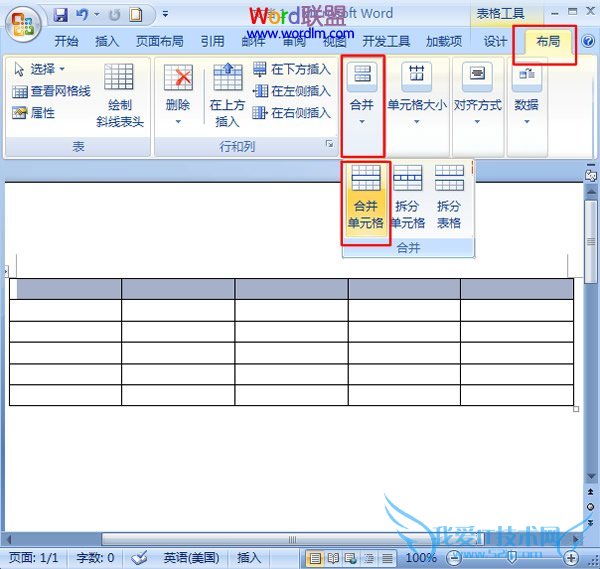Screen dimensions: 600x569
Task: Click the zoom out minus button
Action: [454, 558]
